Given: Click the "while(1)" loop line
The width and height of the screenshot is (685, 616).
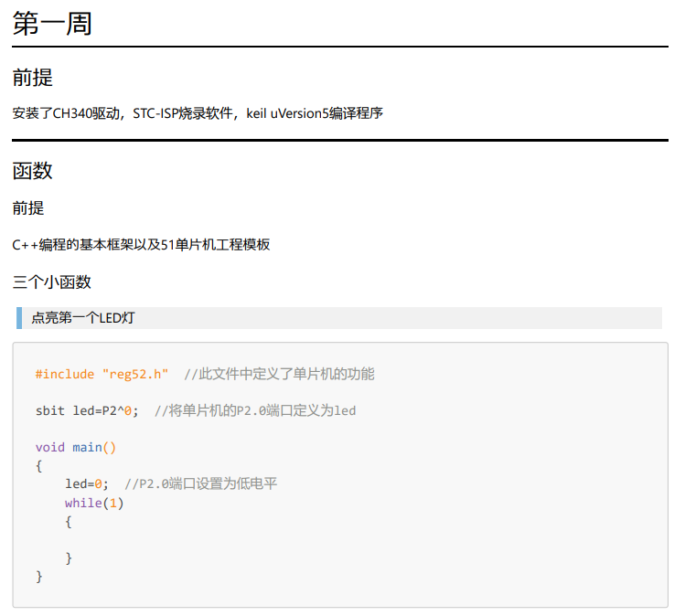Looking at the screenshot, I should click(93, 503).
